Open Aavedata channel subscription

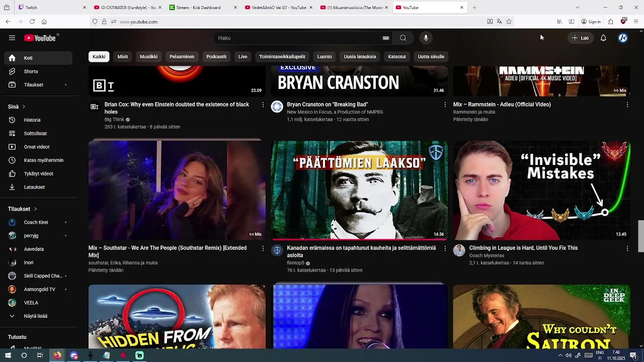pos(38,249)
